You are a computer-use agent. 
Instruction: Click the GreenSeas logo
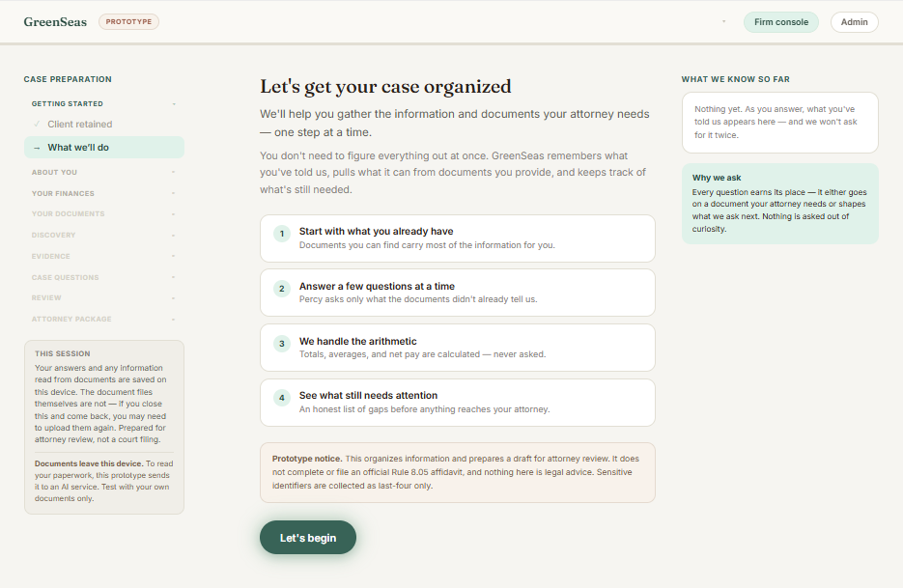(55, 22)
